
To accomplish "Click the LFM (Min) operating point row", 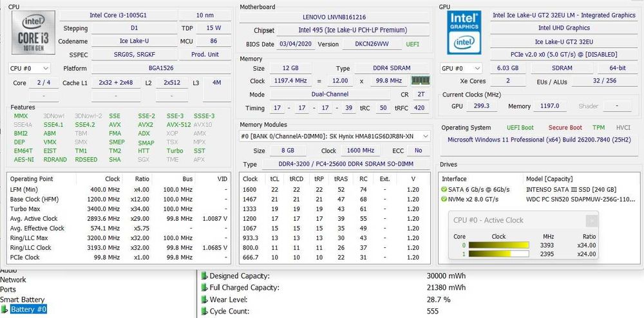I will (118, 189).
